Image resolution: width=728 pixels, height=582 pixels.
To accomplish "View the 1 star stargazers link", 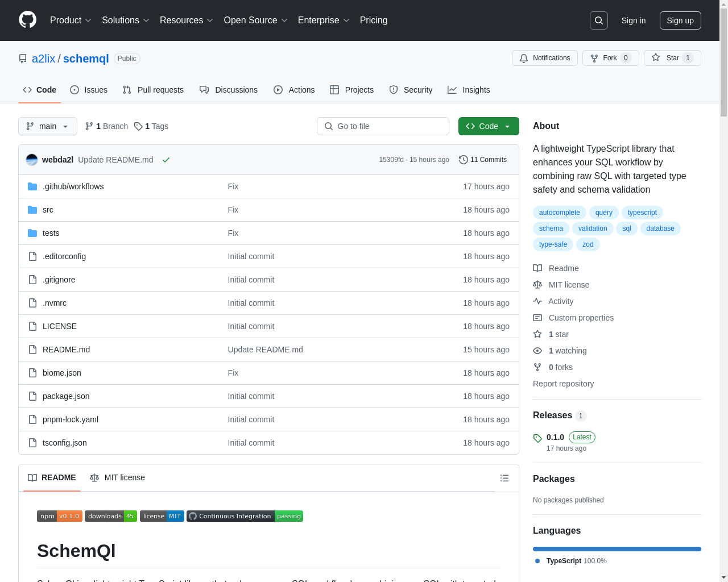I will coord(551,334).
